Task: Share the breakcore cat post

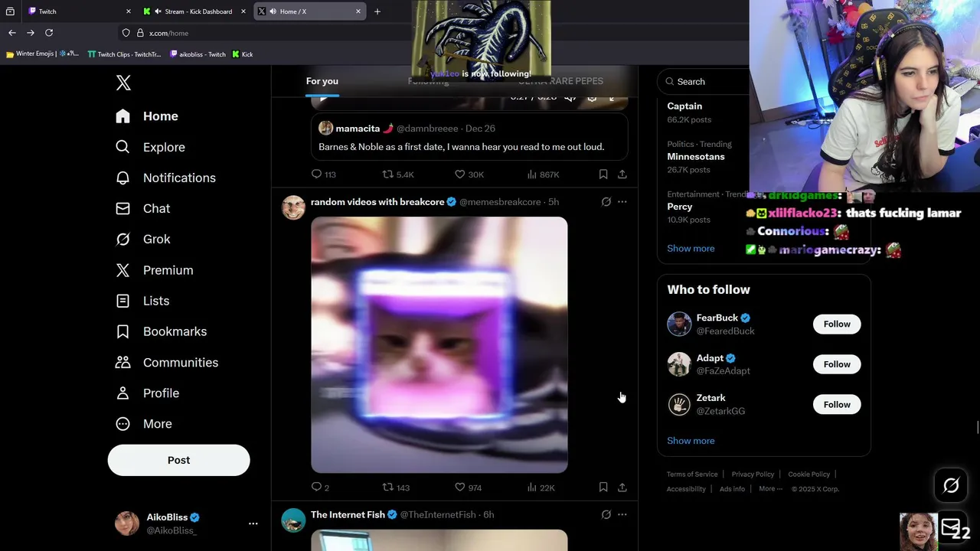Action: (x=622, y=487)
